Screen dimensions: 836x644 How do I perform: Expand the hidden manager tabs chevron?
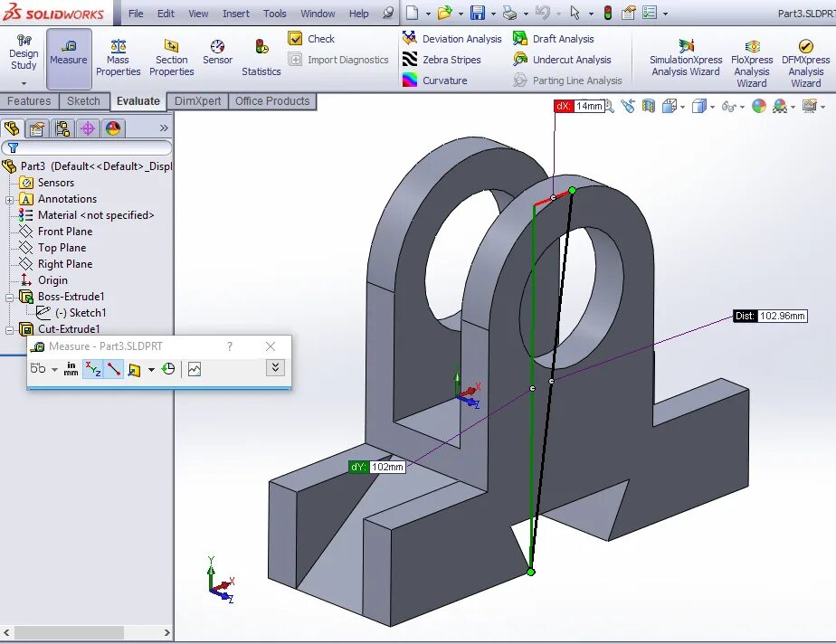(x=164, y=128)
